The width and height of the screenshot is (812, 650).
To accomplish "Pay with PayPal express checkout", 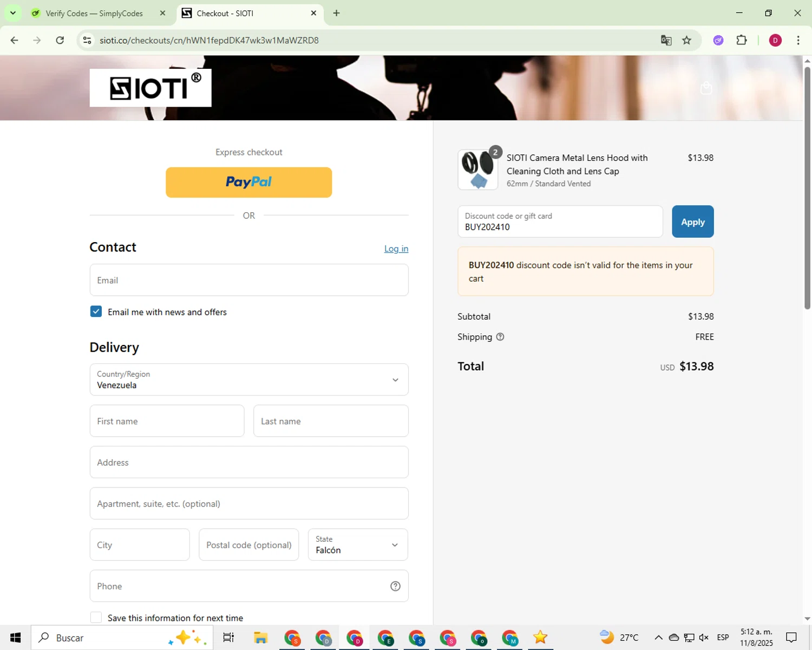I will click(249, 182).
